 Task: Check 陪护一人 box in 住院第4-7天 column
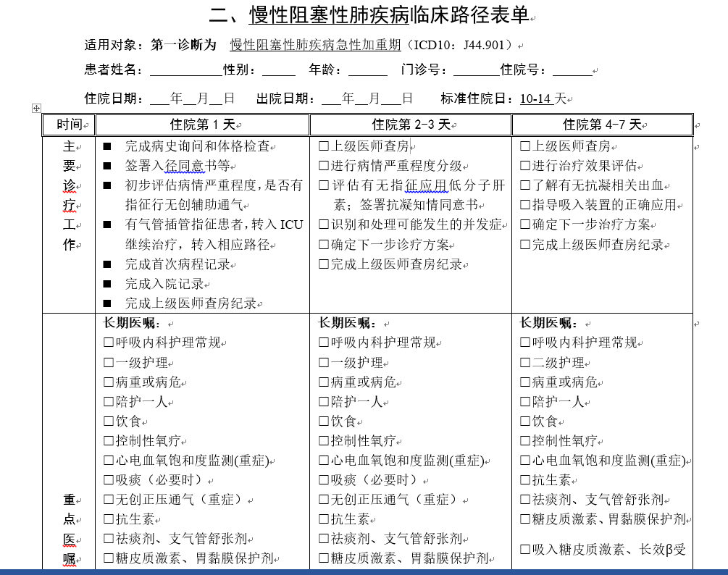[525, 401]
